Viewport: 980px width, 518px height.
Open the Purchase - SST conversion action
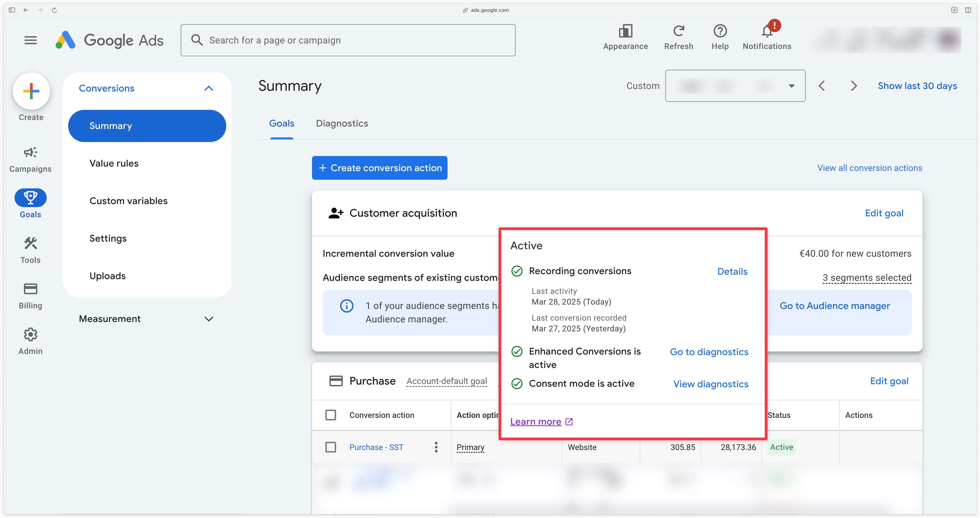(376, 447)
